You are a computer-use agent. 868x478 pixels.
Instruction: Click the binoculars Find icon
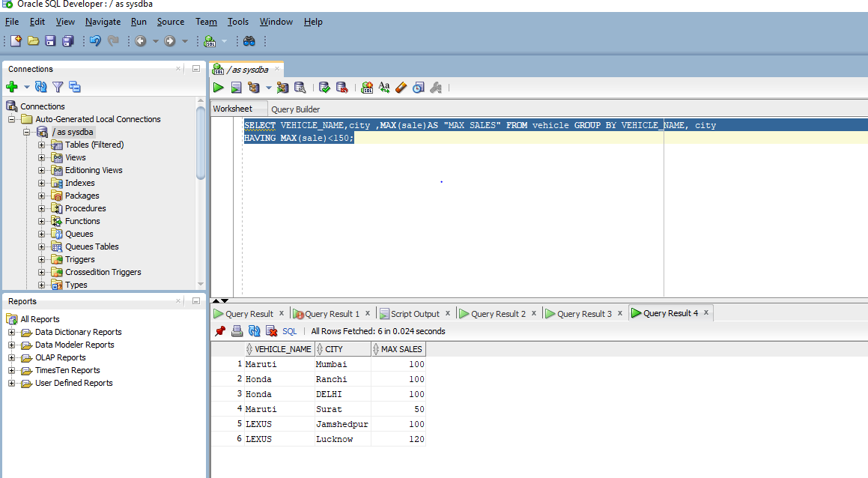click(x=249, y=40)
